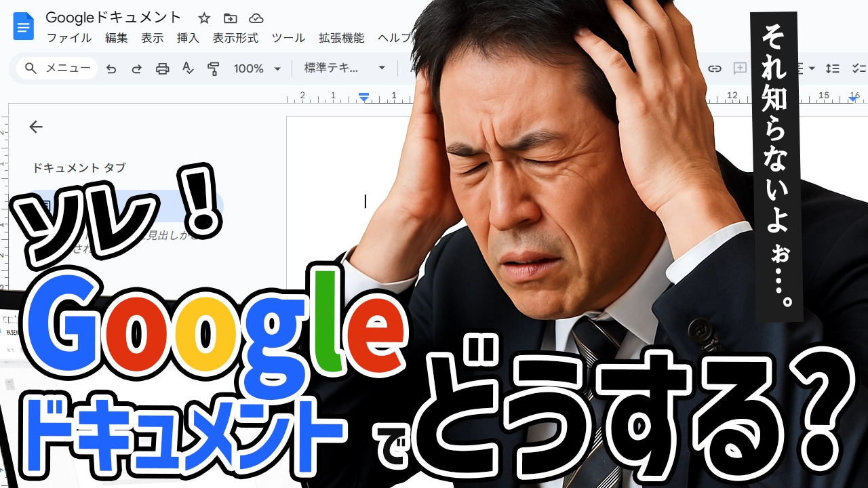Open the 100% zoom dropdown

click(257, 68)
